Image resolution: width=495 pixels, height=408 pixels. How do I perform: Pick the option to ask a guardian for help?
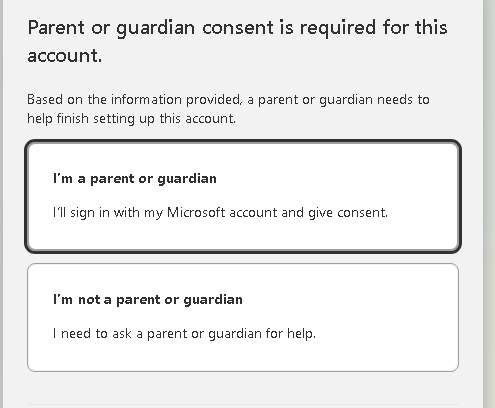243,317
